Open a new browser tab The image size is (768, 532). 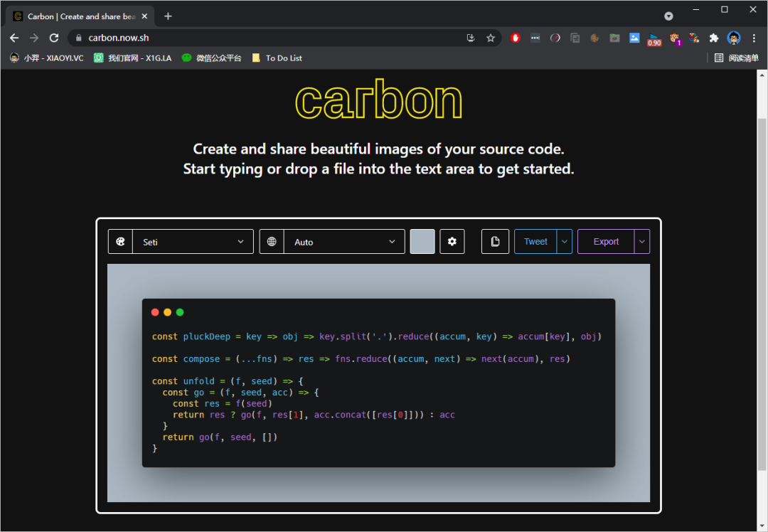(x=168, y=16)
